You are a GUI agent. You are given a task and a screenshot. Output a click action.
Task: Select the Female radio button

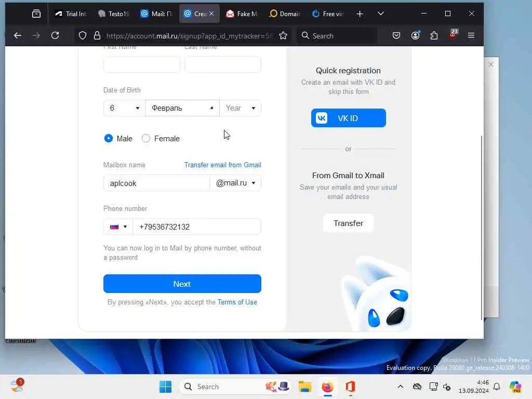pyautogui.click(x=146, y=138)
